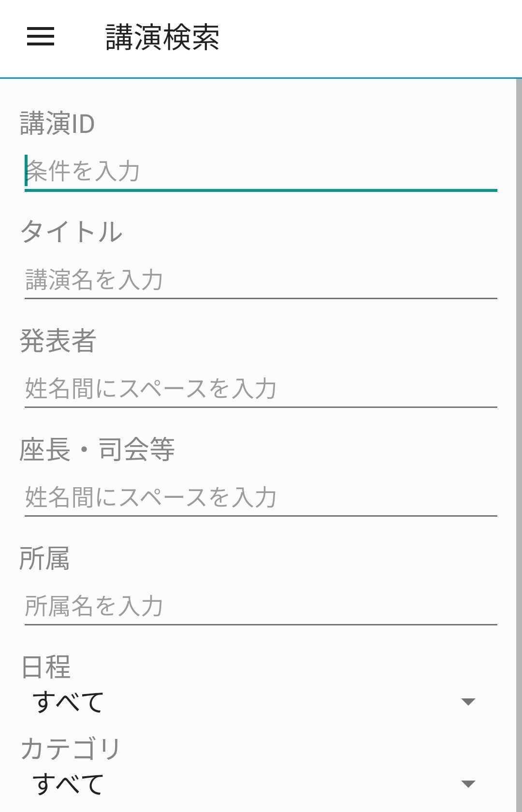
Task: Select the 発表者 name input field
Action: click(x=261, y=389)
